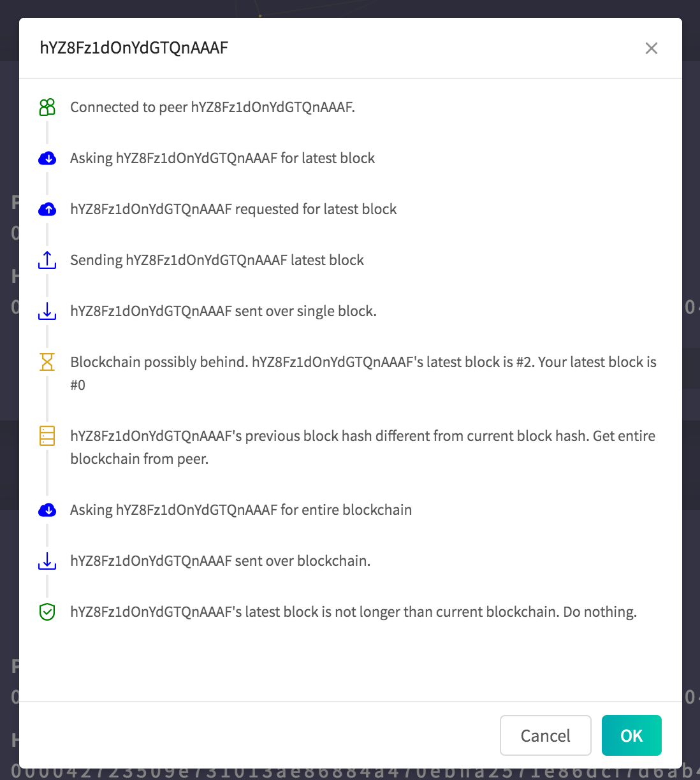Click cloud download icon beside latest block request
This screenshot has width=700, height=780.
click(47, 158)
